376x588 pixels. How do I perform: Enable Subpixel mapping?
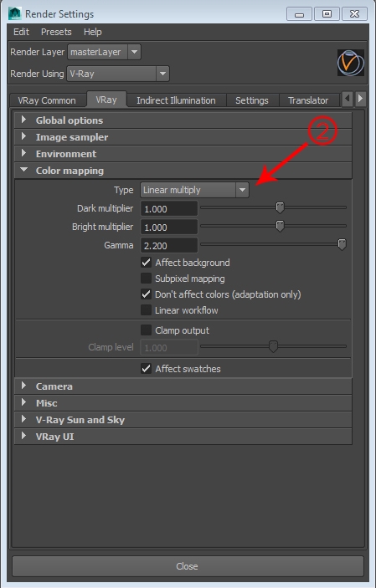point(146,279)
